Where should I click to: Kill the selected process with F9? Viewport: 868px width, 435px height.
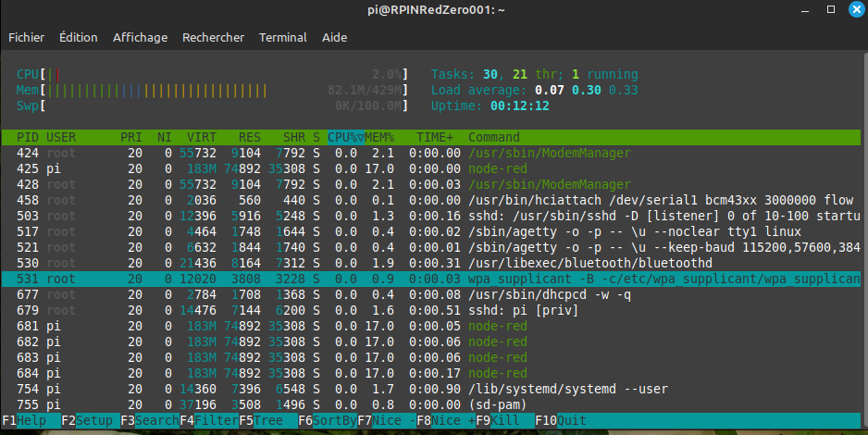tap(503, 420)
